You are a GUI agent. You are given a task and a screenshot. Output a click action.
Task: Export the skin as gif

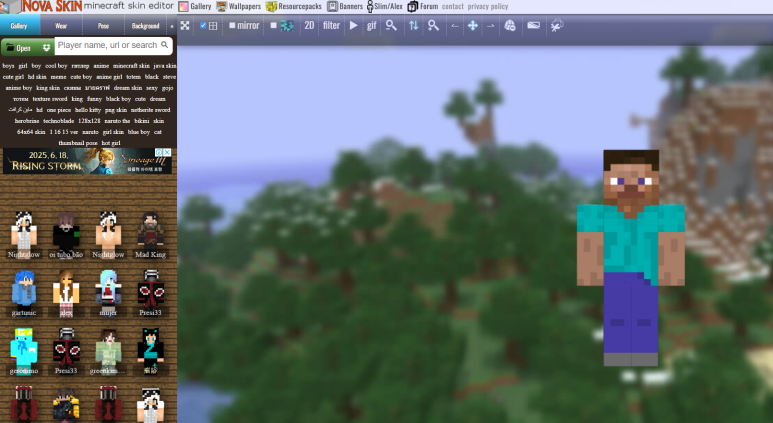pos(372,26)
